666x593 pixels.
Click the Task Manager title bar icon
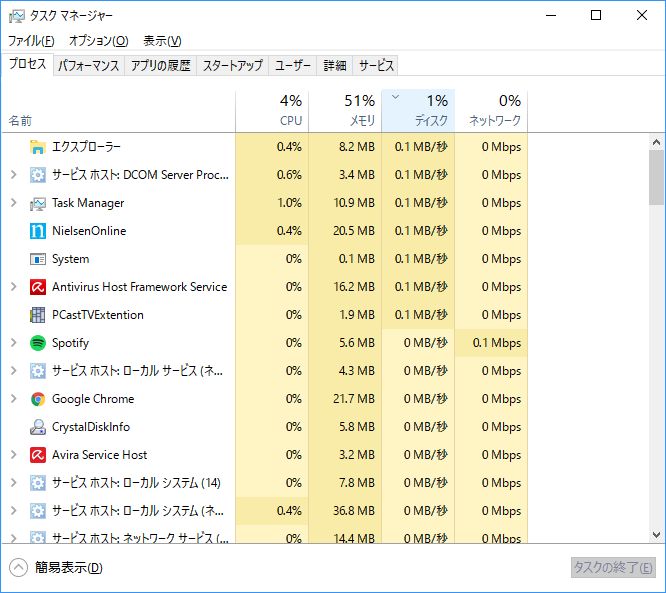17,16
